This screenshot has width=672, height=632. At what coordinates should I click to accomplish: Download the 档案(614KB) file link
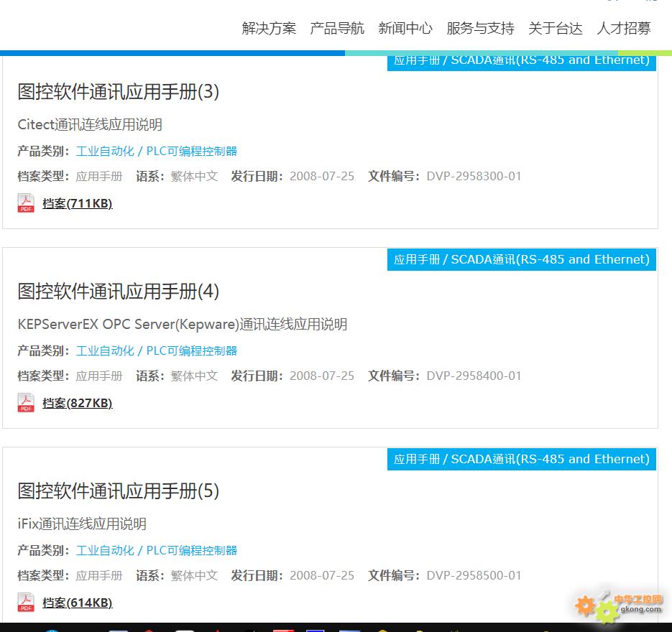[78, 603]
